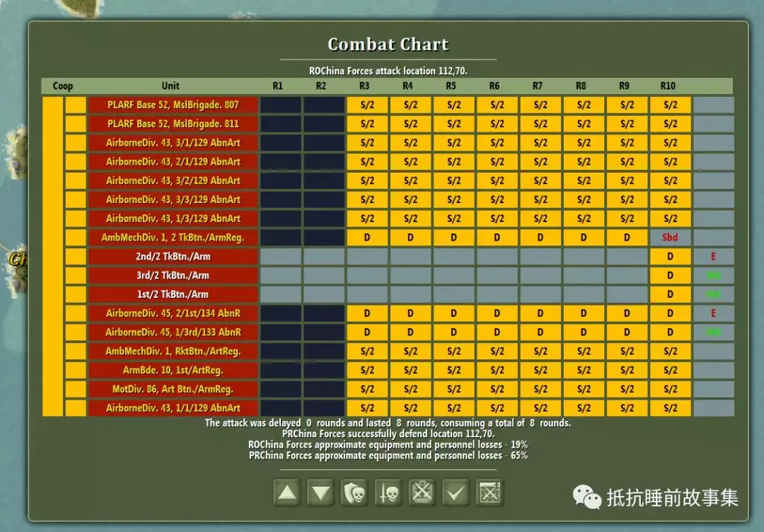Click the crossed swords clipboard icon
The width and height of the screenshot is (764, 532).
pos(422,493)
